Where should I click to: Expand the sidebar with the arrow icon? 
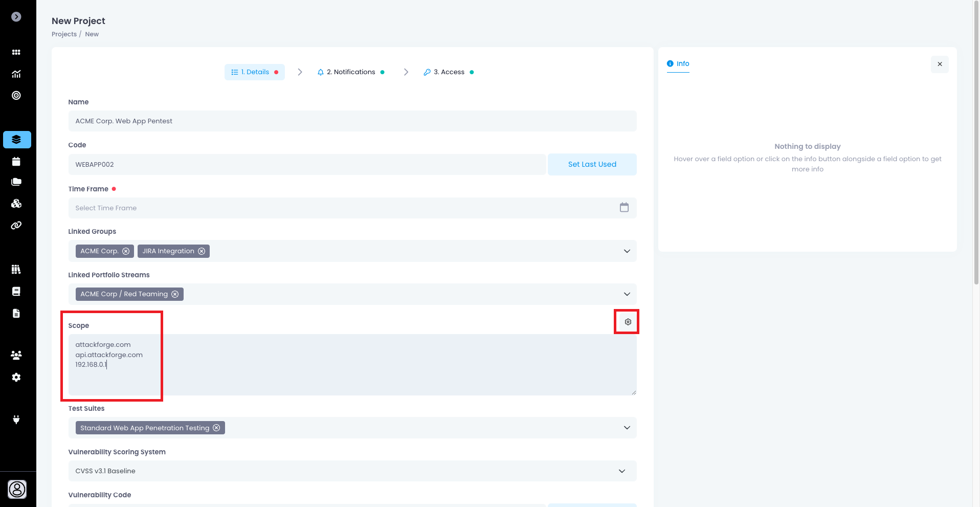coord(16,17)
